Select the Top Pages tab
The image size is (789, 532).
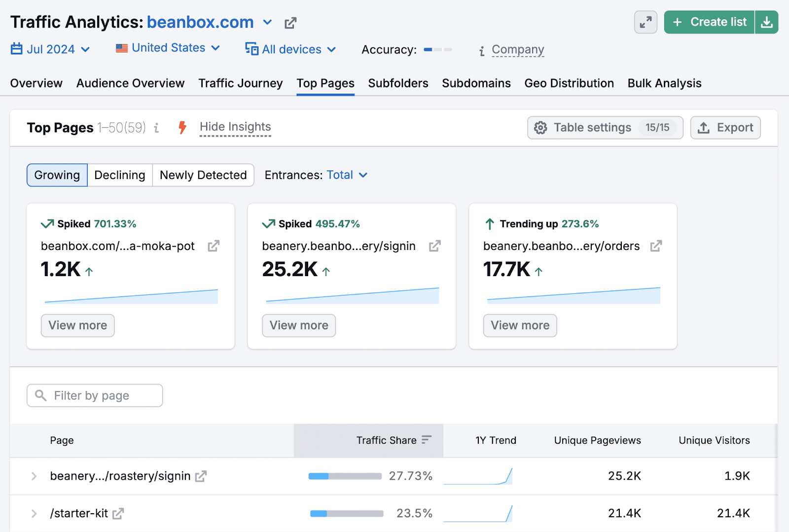tap(325, 83)
